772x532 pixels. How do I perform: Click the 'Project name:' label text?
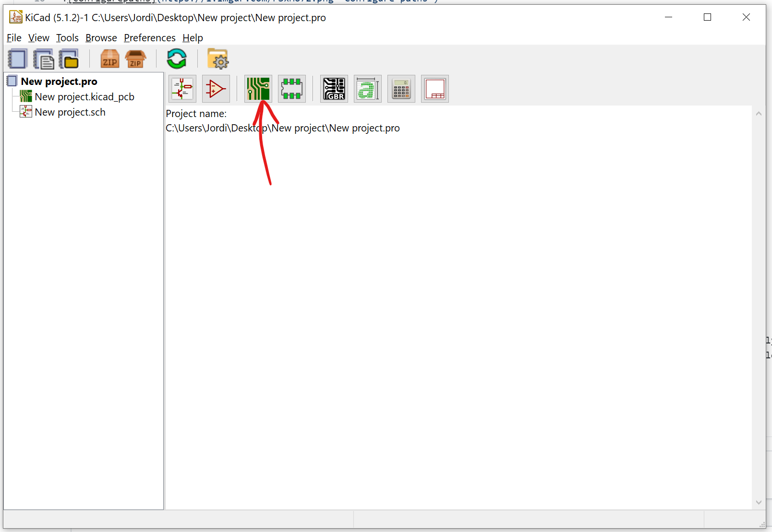tap(196, 114)
